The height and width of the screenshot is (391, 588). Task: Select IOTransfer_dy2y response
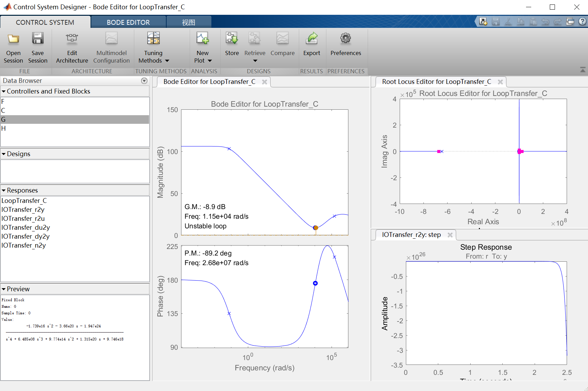point(75,236)
